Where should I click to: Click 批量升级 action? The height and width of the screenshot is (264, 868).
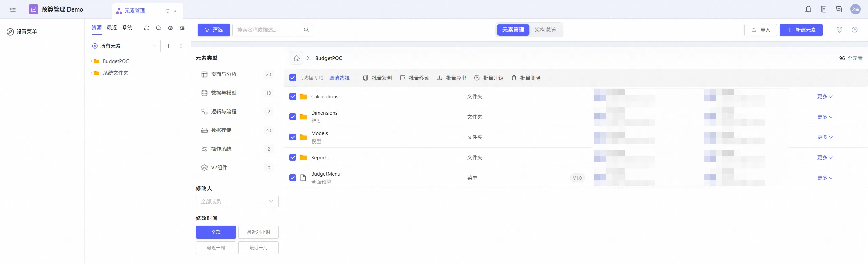[x=489, y=78]
